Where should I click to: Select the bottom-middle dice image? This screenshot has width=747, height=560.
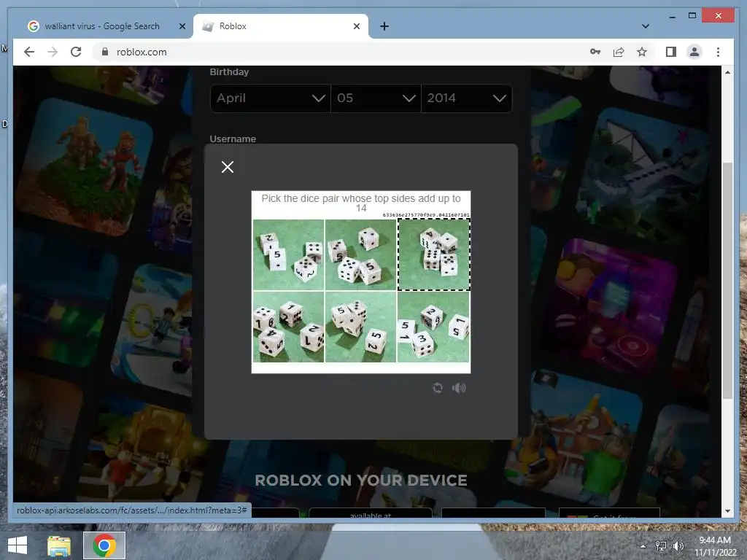pyautogui.click(x=360, y=327)
